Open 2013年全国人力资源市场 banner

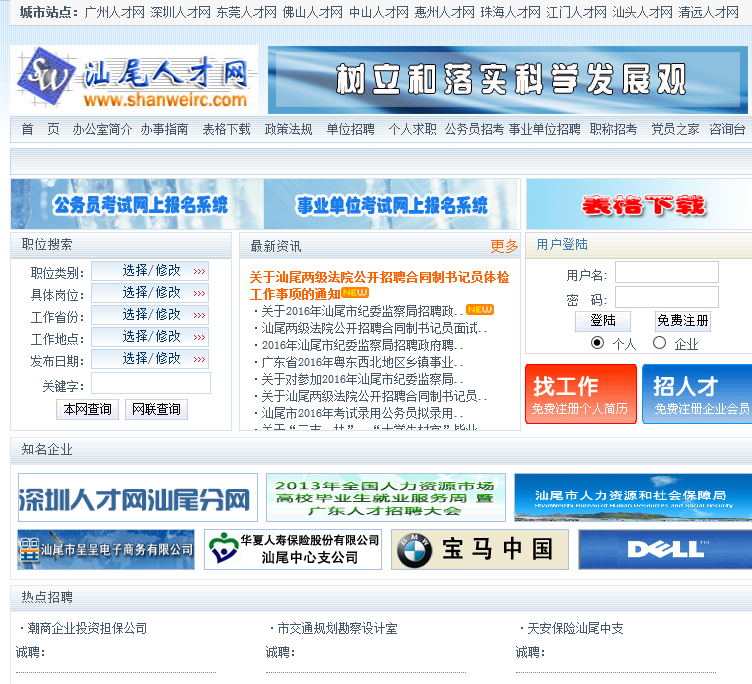[x=386, y=497]
